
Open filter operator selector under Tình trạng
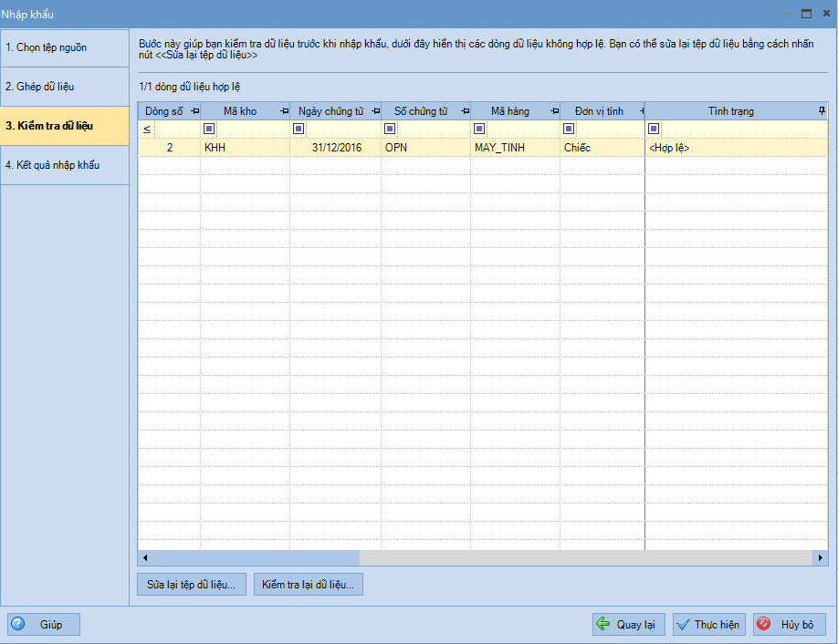tap(654, 130)
